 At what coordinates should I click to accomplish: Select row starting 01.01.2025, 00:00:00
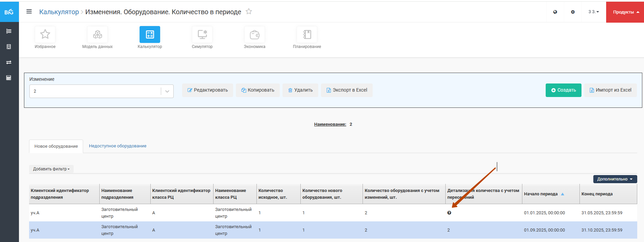pos(333,213)
